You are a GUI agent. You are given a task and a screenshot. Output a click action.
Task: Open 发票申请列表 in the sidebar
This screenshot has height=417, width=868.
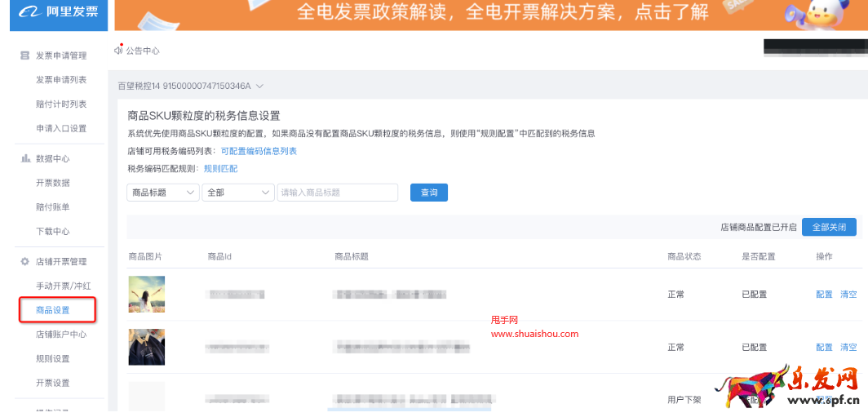(x=61, y=80)
